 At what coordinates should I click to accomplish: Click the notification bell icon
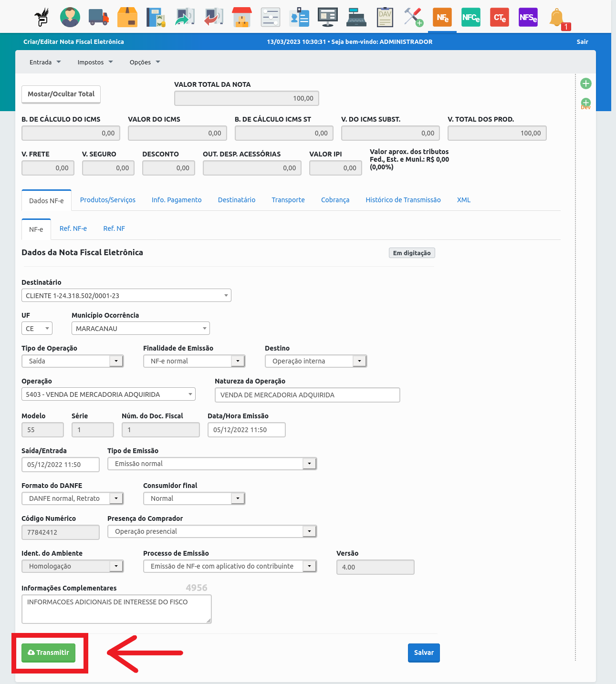[557, 18]
